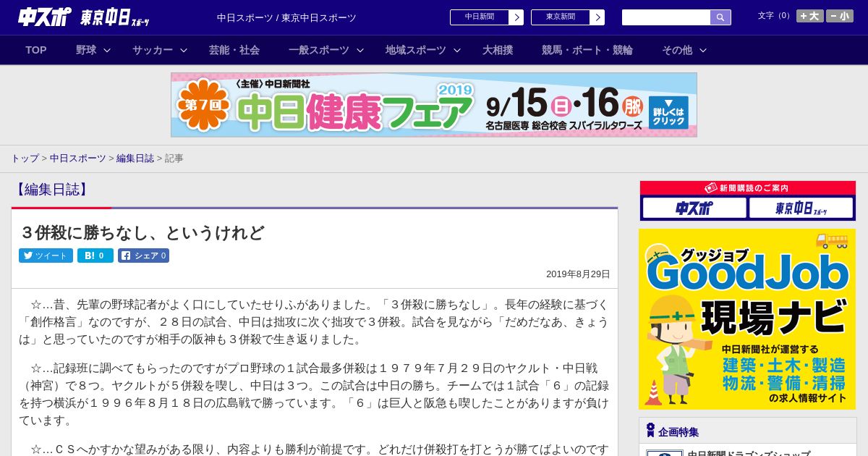Open その他 menu item
This screenshot has width=868, height=456.
(x=677, y=50)
